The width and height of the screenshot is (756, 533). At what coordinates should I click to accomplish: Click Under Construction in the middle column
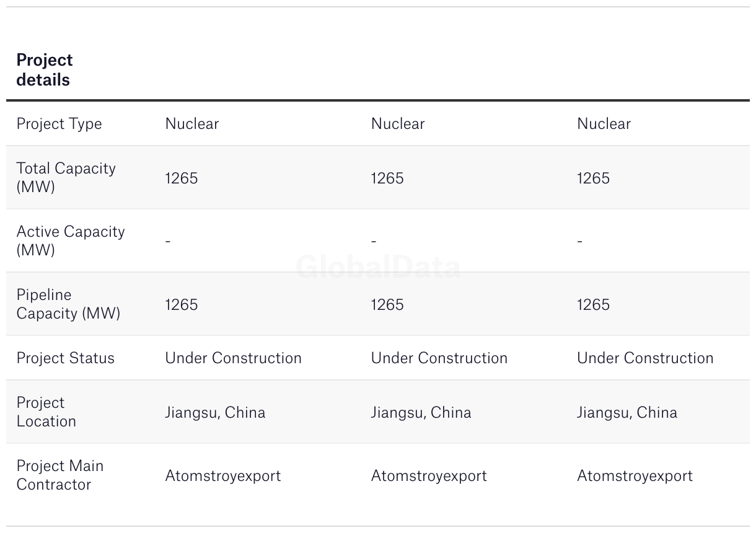click(x=439, y=358)
